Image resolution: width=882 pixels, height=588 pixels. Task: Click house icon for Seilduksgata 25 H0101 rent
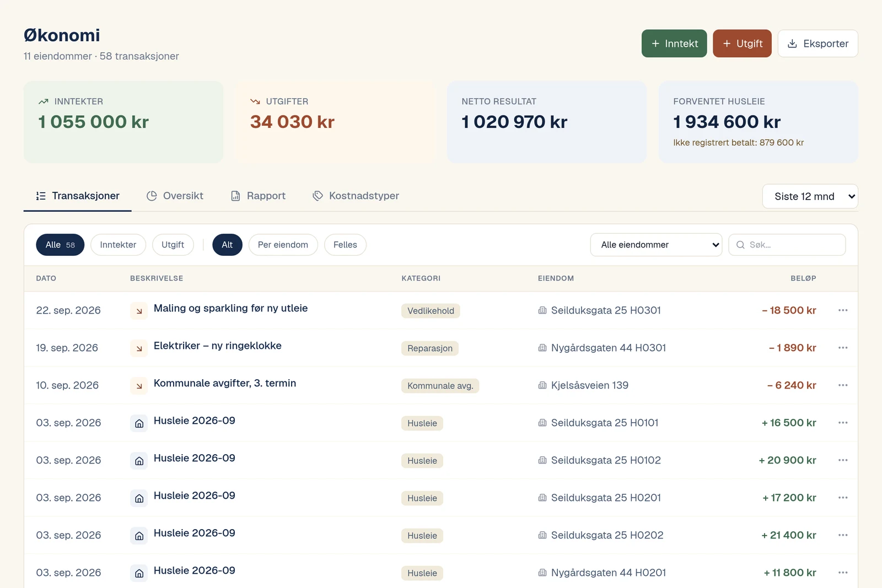(139, 423)
